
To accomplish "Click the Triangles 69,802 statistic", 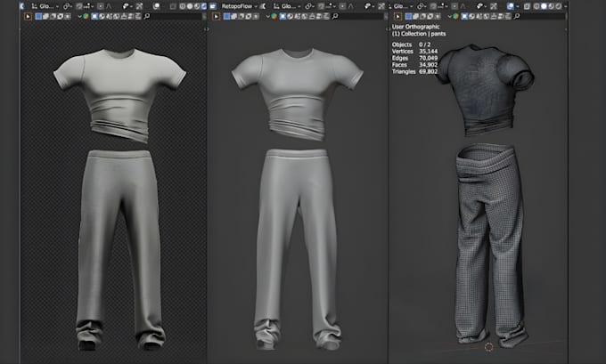I will 414,72.
